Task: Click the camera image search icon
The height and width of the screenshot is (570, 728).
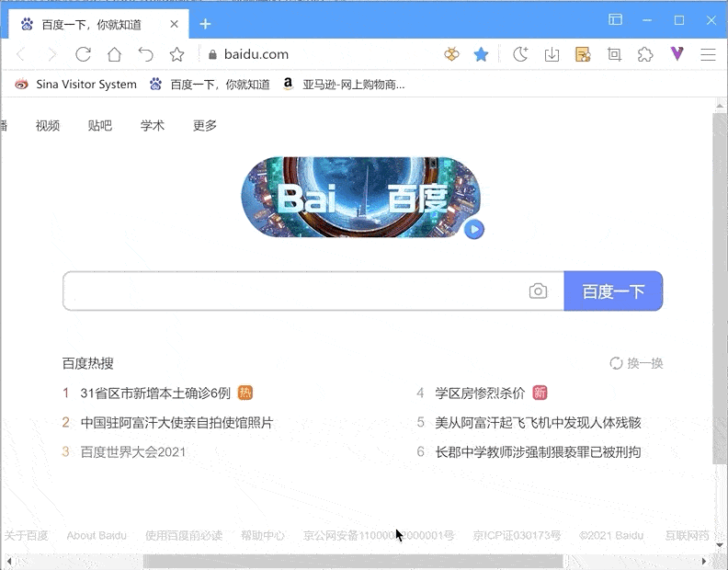Action: point(538,291)
